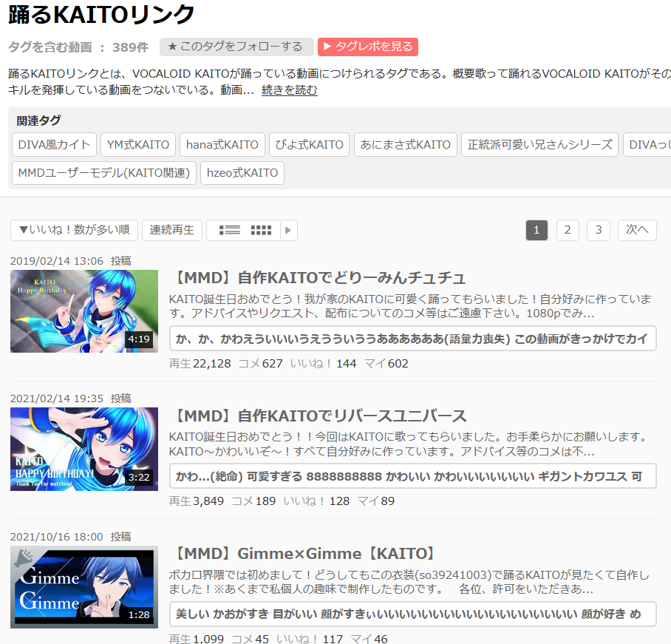The image size is (671, 644).
Task: Click view count 再生 1,099
Action: pos(197,639)
